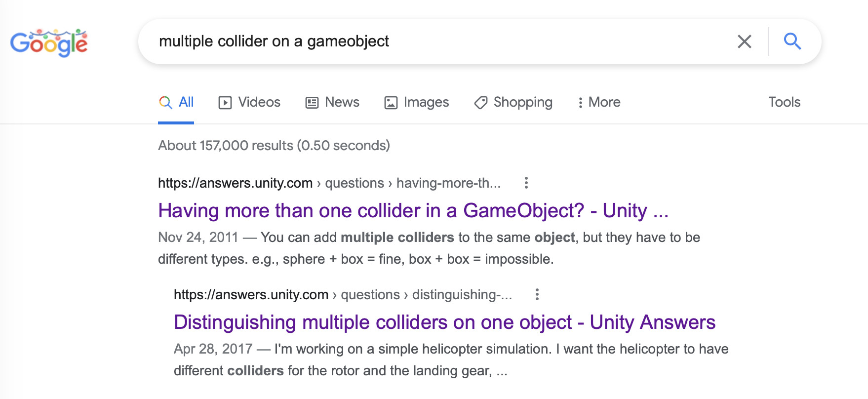Switch focus to the All results filter
The height and width of the screenshot is (399, 868).
point(186,102)
